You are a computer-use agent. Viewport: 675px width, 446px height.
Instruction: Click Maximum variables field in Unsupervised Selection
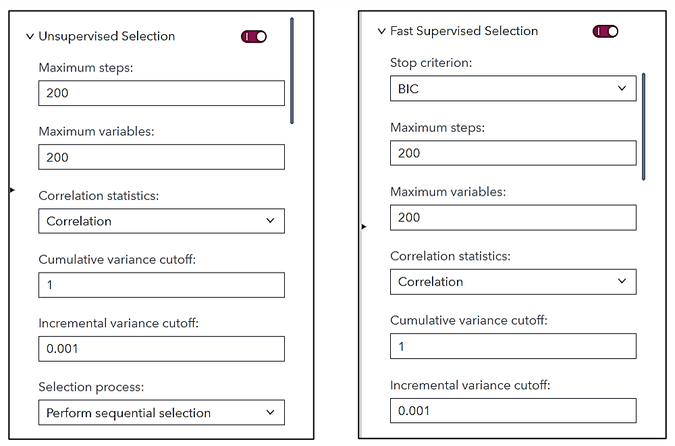[161, 157]
